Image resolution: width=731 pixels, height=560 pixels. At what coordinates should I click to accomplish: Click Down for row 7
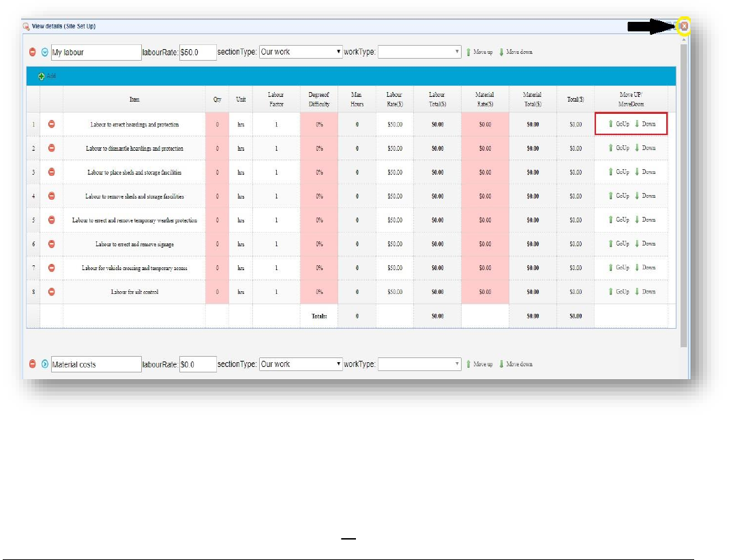pyautogui.click(x=645, y=267)
